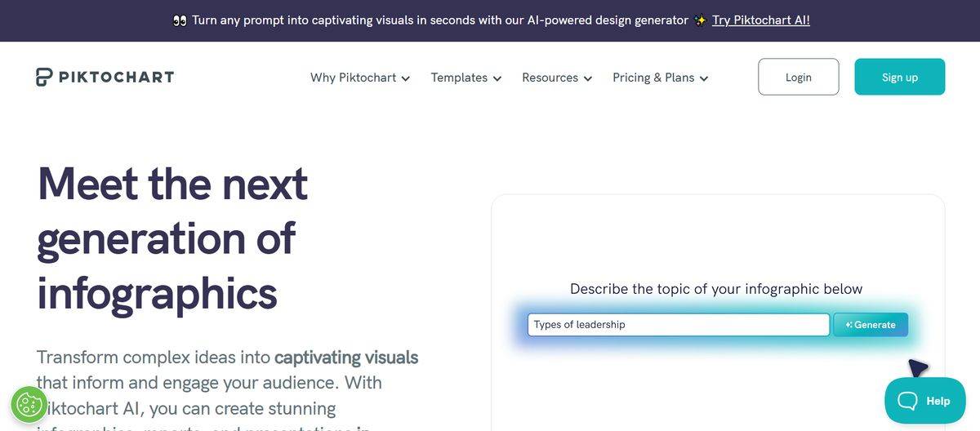Click the 'Meet the next generation' heading

173,238
